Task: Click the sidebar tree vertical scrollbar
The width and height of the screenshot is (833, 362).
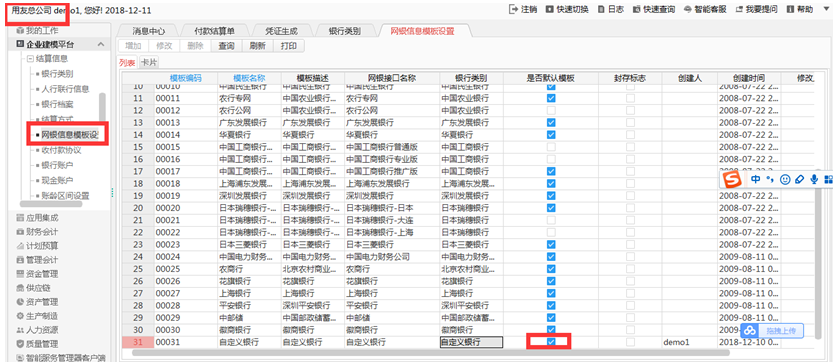Action: pos(103,107)
